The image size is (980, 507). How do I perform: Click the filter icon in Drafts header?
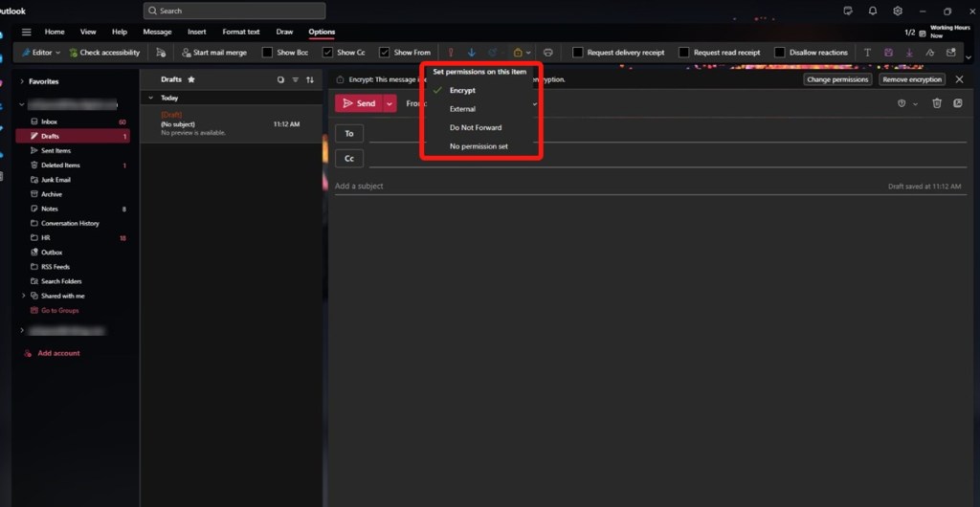coord(295,79)
